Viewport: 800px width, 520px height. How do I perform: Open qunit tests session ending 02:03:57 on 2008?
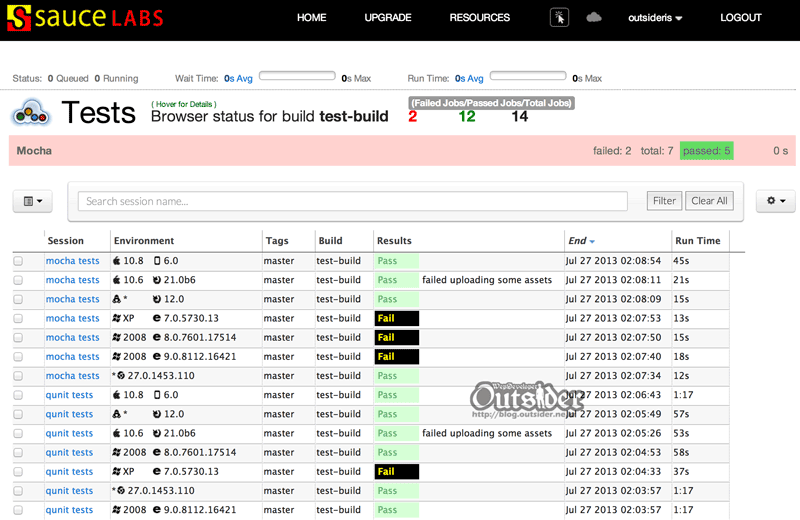pyautogui.click(x=69, y=510)
